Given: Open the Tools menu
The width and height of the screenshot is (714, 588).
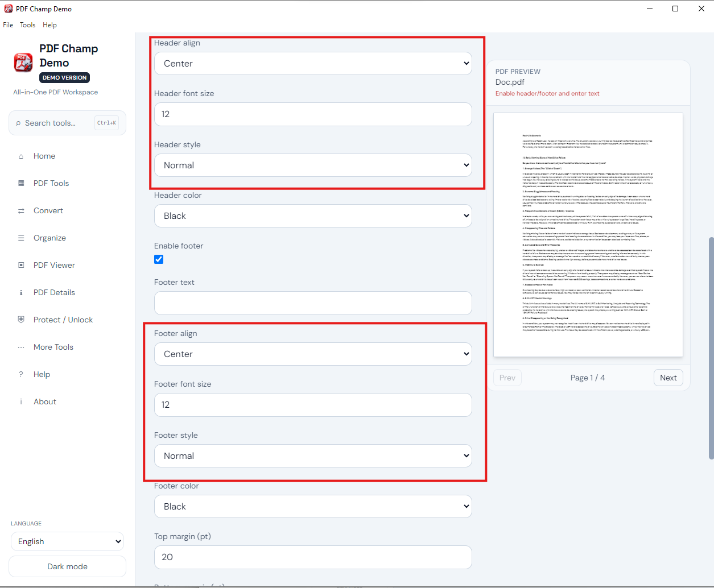Looking at the screenshot, I should coord(27,25).
